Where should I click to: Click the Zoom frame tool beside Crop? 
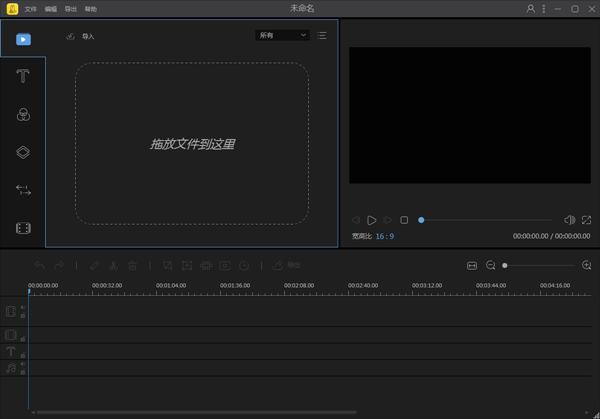coord(187,265)
